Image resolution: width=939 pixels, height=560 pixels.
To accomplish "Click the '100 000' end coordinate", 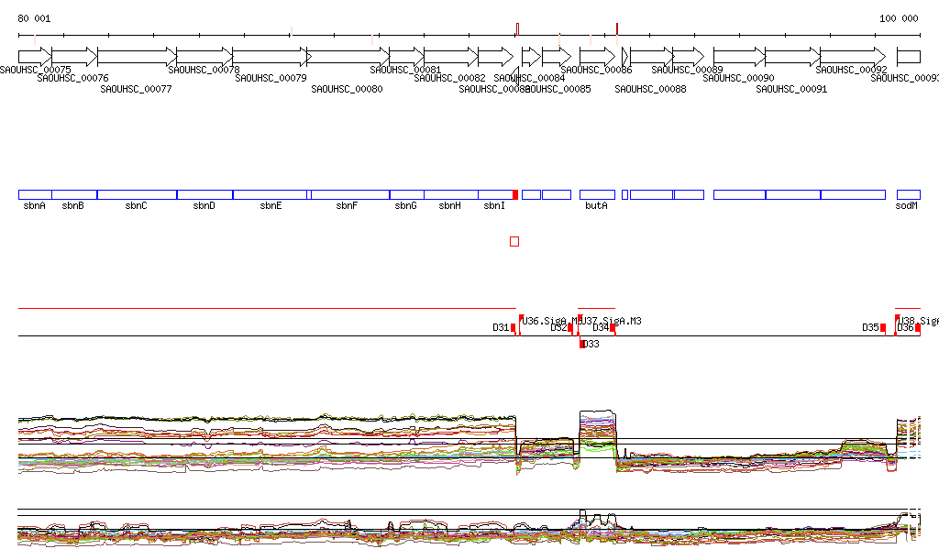I will coord(899,18).
